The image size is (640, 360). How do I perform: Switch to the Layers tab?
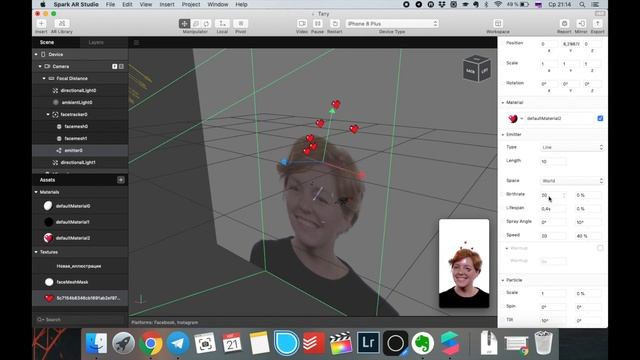[96, 42]
